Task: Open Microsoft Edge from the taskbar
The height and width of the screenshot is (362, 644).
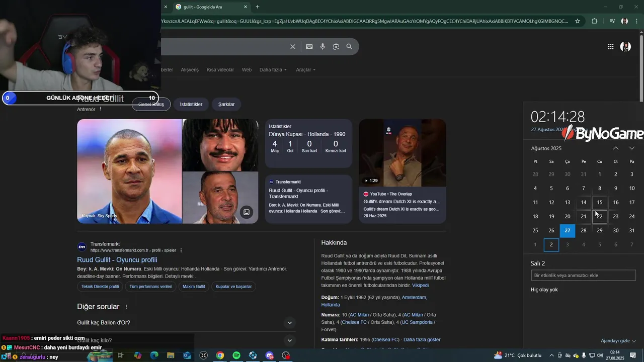Action: click(x=154, y=355)
